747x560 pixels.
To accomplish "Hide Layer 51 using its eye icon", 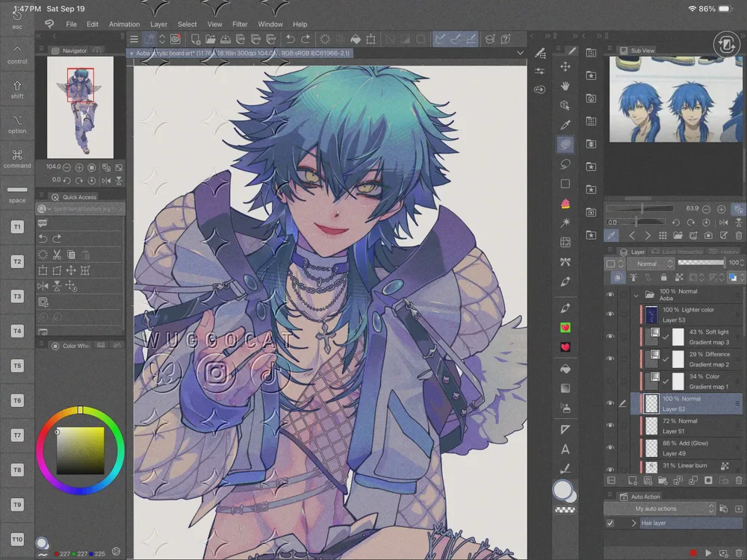I will [x=610, y=426].
